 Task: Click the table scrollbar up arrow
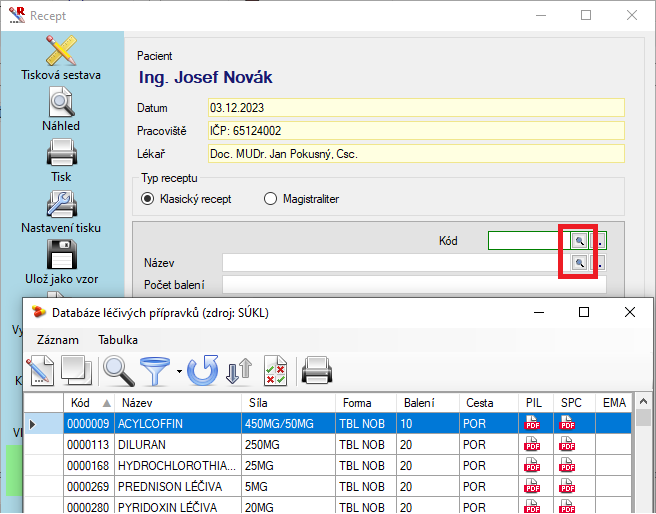click(x=643, y=402)
